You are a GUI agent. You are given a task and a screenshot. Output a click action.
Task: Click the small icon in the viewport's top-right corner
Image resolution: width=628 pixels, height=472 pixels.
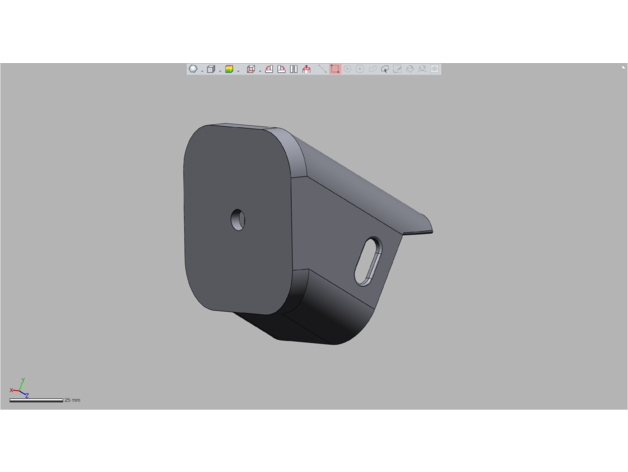[x=622, y=67]
